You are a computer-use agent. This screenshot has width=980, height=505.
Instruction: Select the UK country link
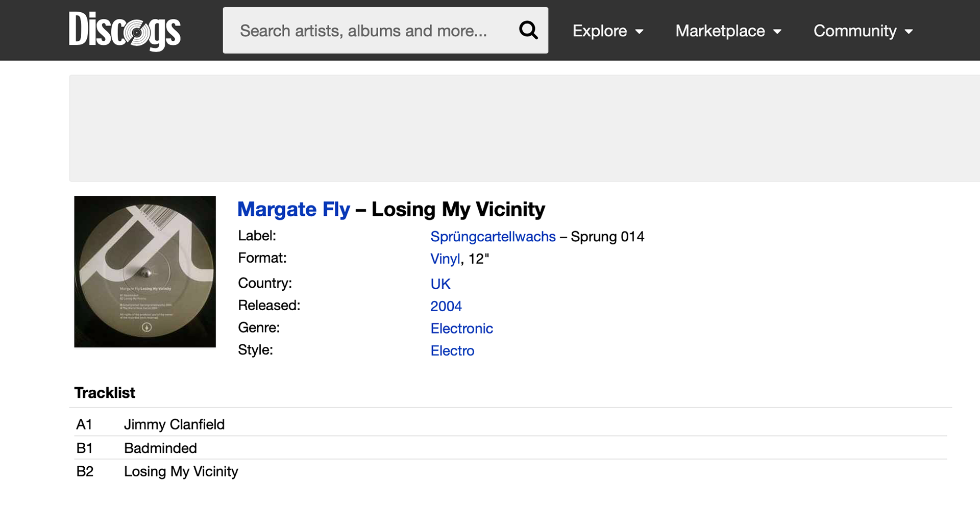click(x=440, y=284)
